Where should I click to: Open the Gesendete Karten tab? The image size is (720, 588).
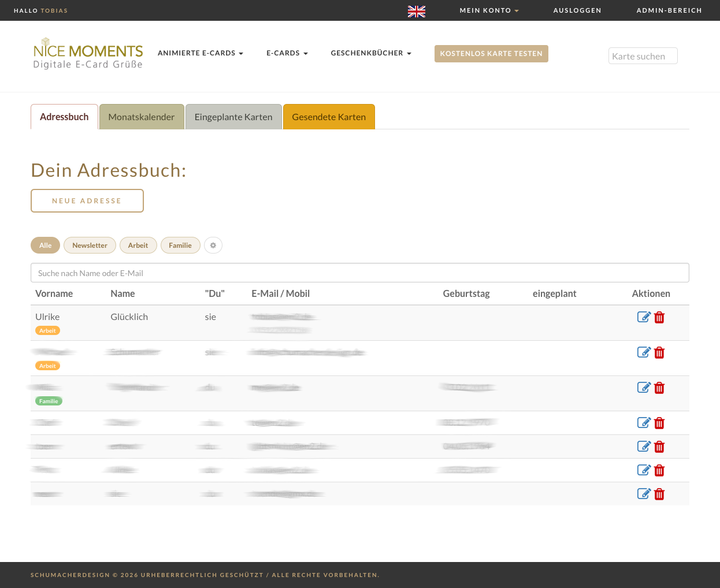[x=329, y=117]
